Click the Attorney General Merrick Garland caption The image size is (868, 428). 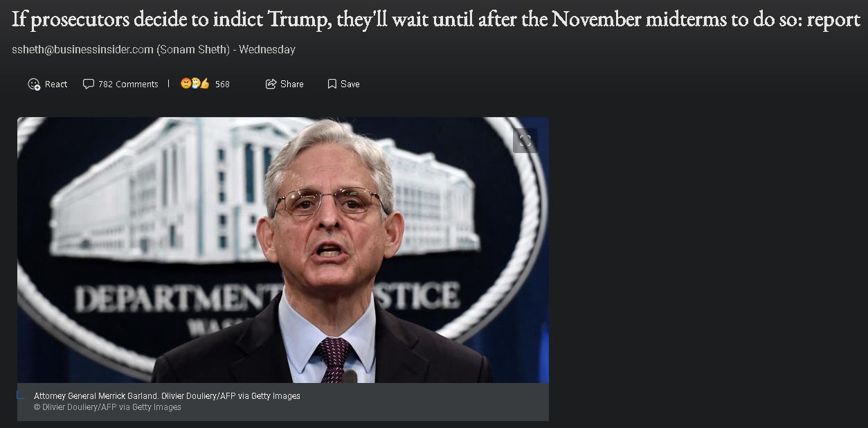click(x=167, y=396)
